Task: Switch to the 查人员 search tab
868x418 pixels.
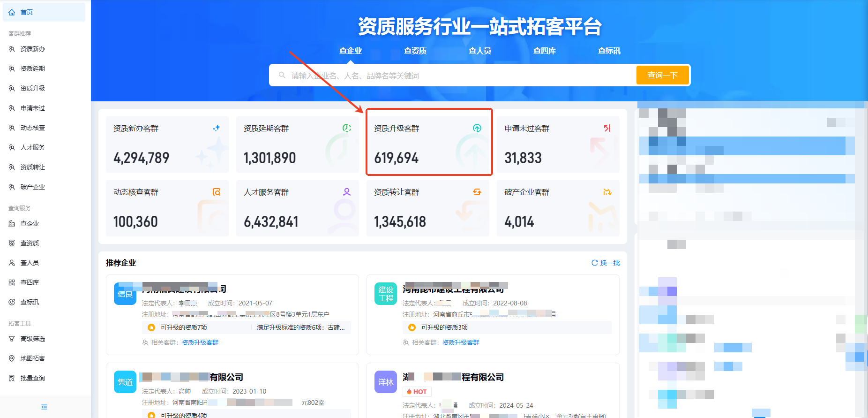Action: tap(479, 51)
